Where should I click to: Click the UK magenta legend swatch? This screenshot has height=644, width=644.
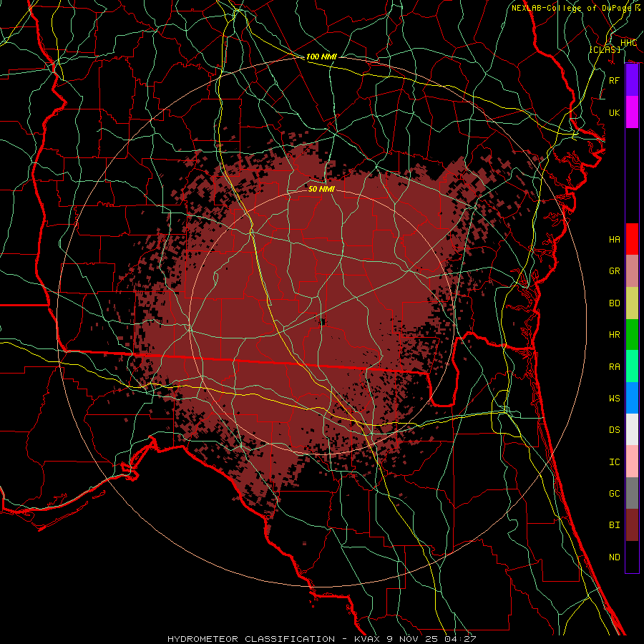(632, 112)
